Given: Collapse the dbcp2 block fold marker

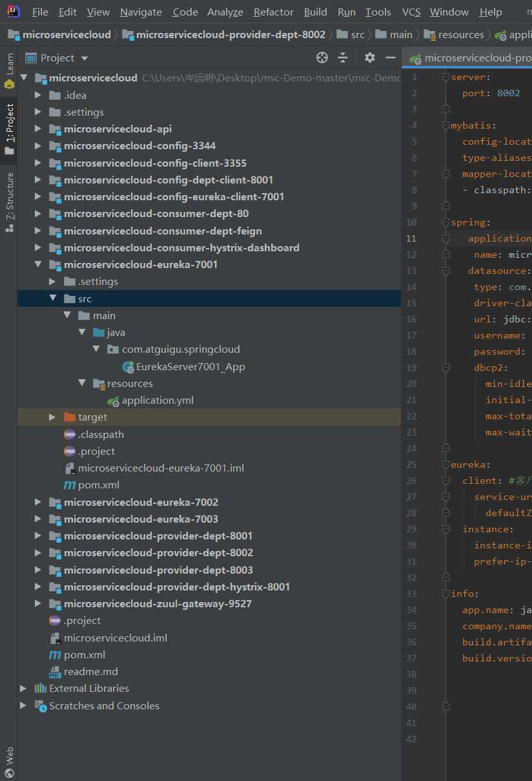Looking at the screenshot, I should pos(445,368).
